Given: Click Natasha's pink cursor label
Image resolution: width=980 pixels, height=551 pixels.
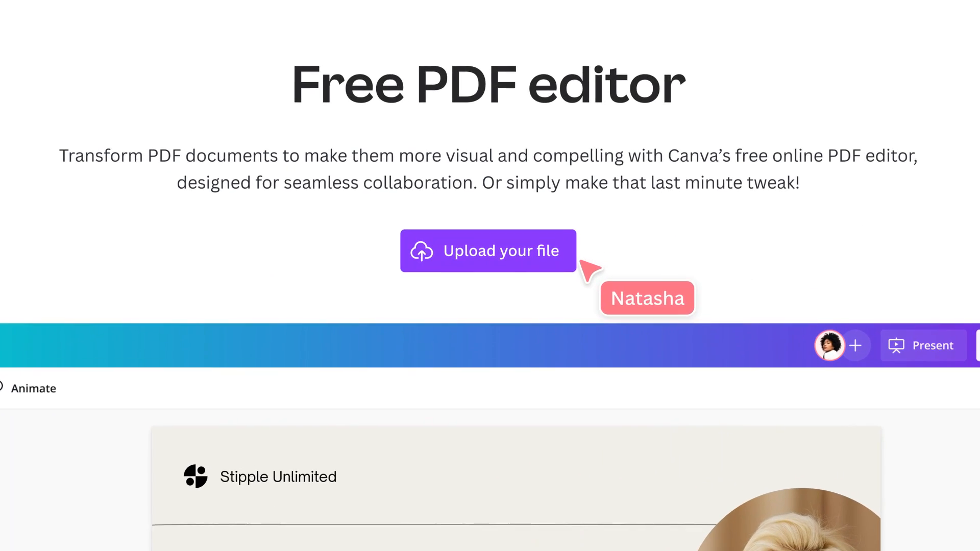Looking at the screenshot, I should tap(647, 298).
